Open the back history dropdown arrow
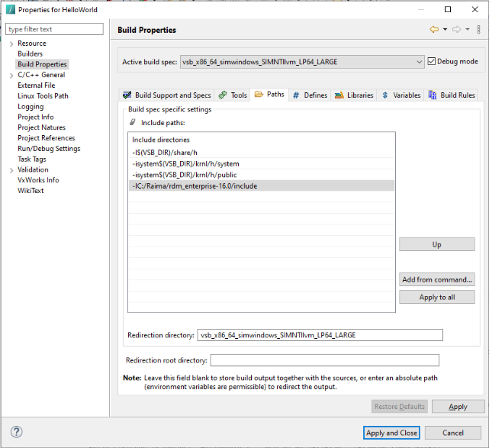This screenshot has width=489, height=448. (x=444, y=30)
